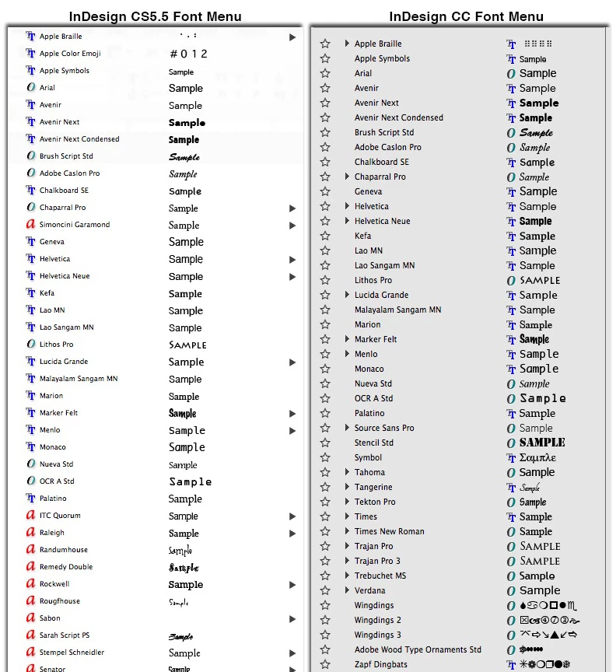Click the OpenType icon beside OCR A Std in CS5.5 menu

(30, 481)
